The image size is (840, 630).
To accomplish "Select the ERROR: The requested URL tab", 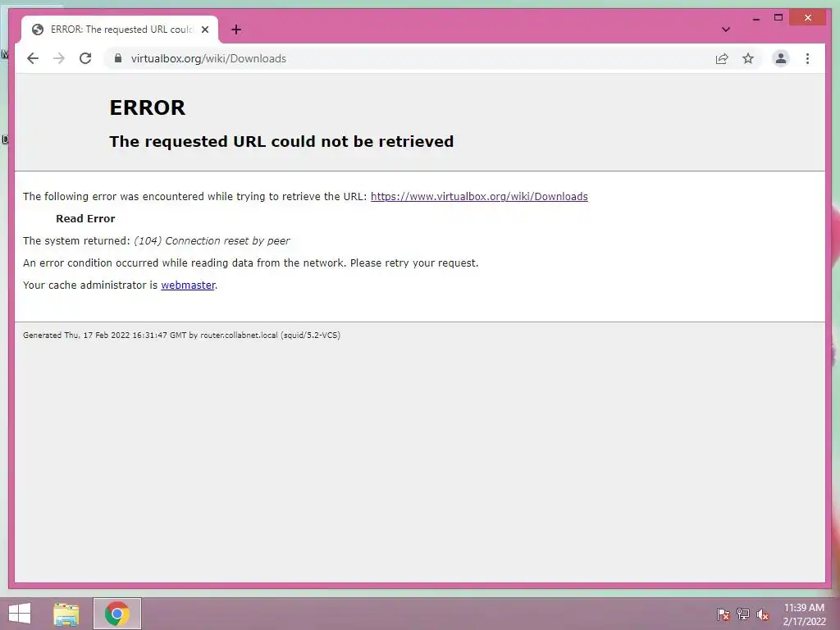I will point(120,30).
